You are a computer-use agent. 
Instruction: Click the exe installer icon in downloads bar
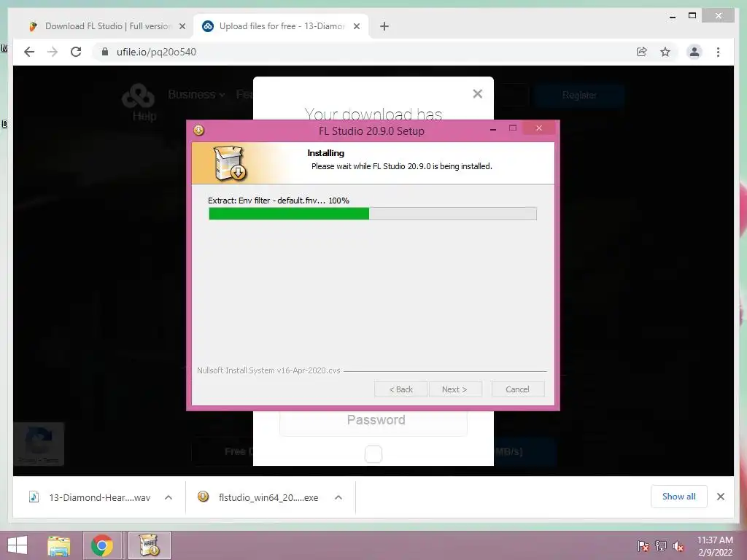pos(203,497)
